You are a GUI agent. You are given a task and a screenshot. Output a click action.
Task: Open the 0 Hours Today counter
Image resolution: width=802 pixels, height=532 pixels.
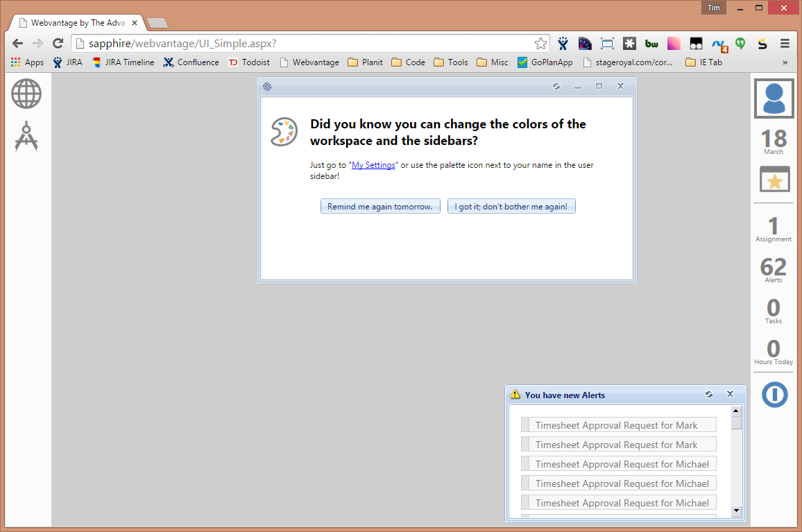774,352
